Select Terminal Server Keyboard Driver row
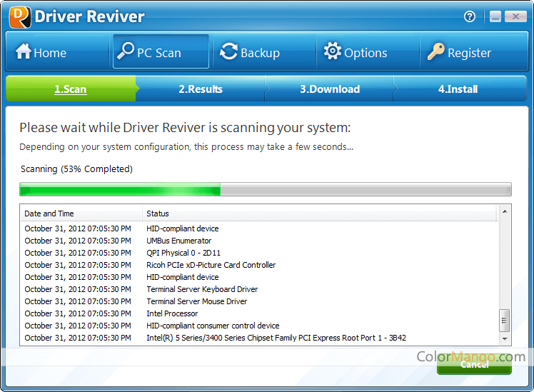The height and width of the screenshot is (392, 534). [260, 289]
